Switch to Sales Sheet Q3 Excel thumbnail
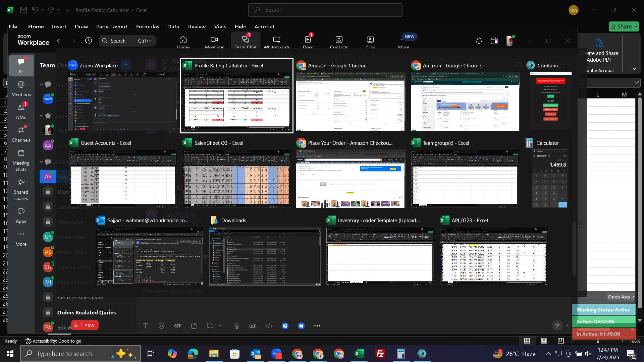 236,173
